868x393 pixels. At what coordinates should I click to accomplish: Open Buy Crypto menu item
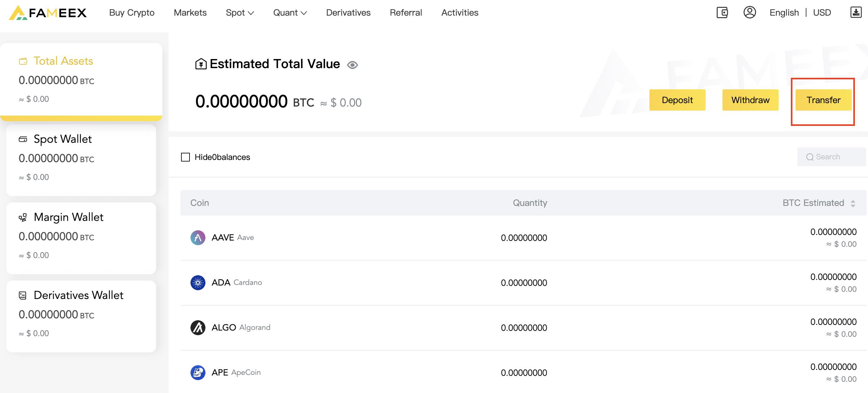132,13
